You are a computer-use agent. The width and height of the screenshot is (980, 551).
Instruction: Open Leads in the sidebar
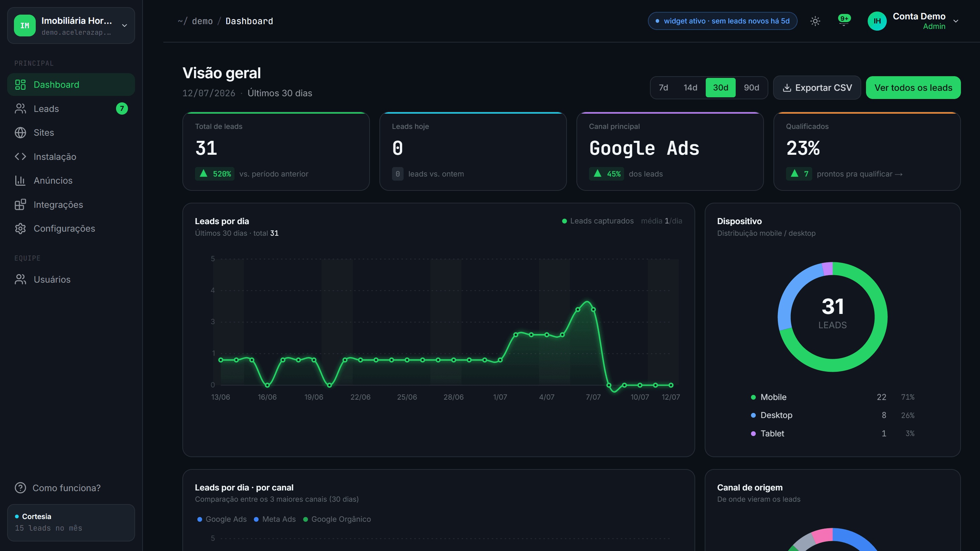point(71,109)
